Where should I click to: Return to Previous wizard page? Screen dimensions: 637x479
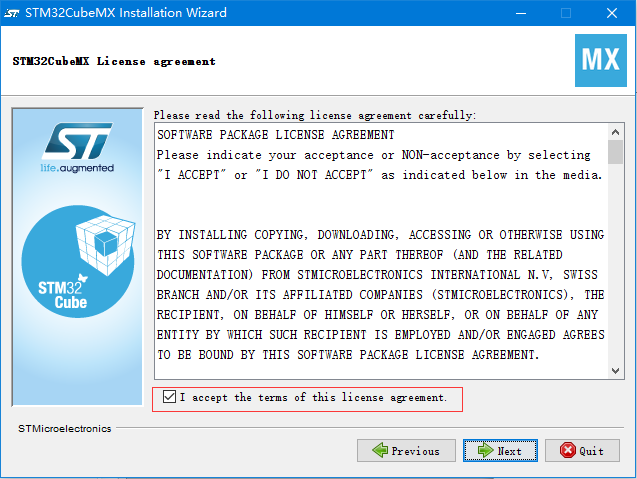[x=406, y=450]
